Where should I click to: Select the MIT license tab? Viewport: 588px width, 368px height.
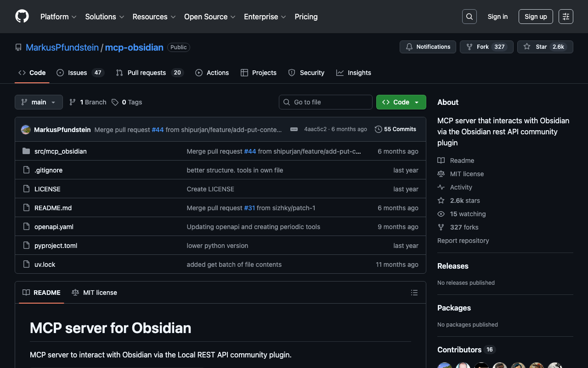(95, 293)
